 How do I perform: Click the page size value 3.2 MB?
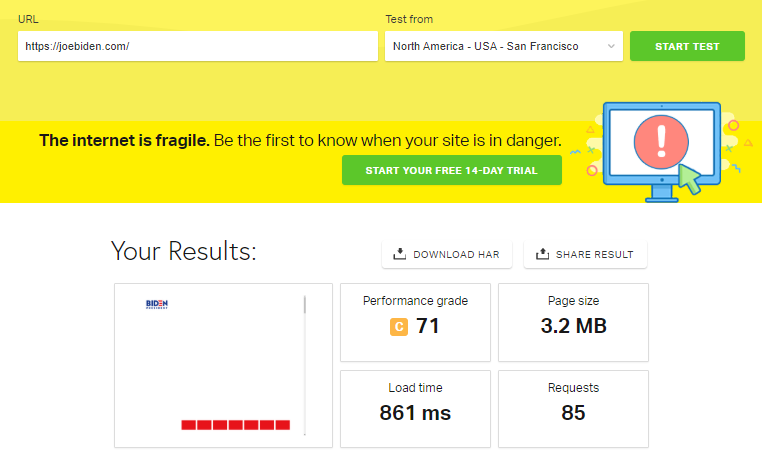[573, 326]
